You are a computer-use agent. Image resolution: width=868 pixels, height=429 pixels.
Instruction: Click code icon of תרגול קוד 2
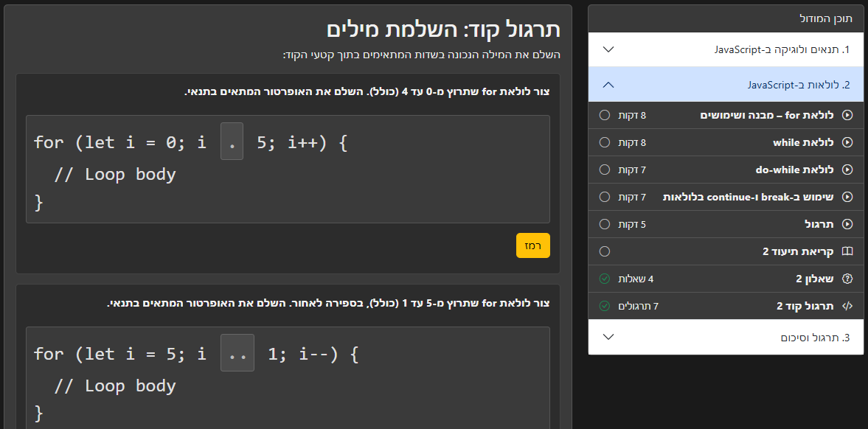pos(847,306)
